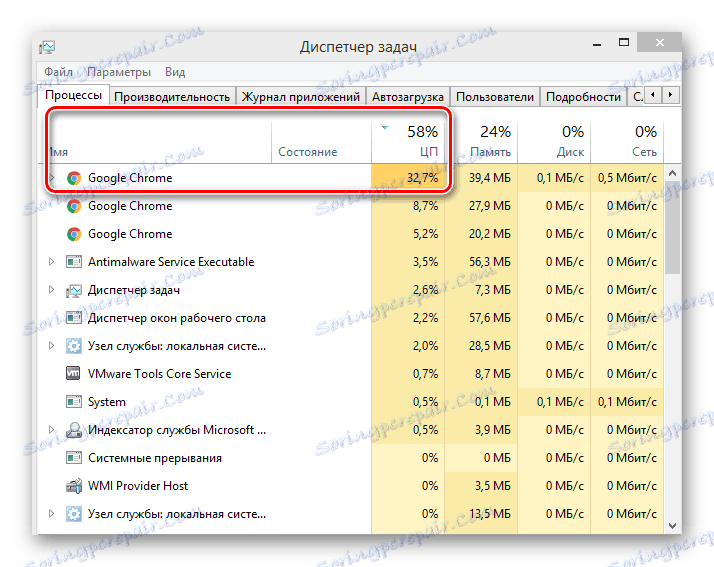Image resolution: width=714 pixels, height=567 pixels.
Task: Click the System process icon
Action: click(74, 402)
